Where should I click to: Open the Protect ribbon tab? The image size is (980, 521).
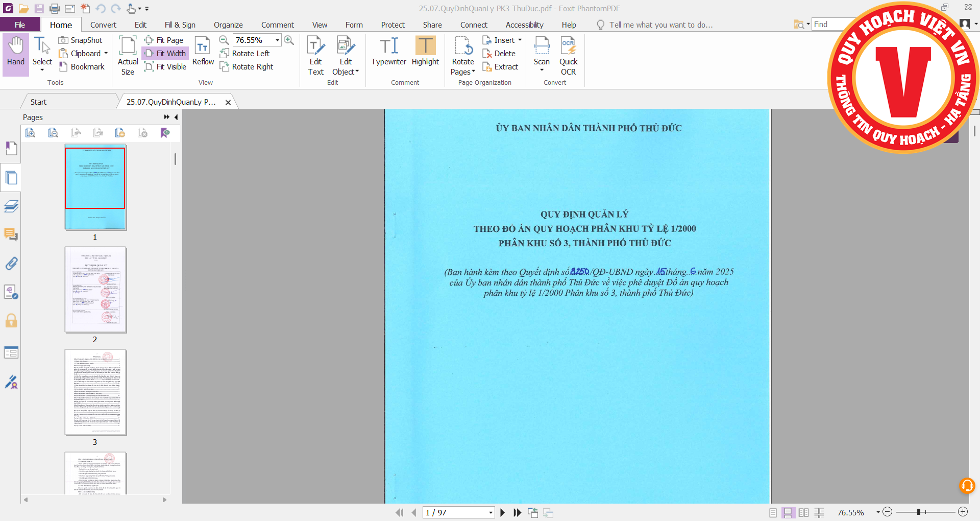pos(393,25)
